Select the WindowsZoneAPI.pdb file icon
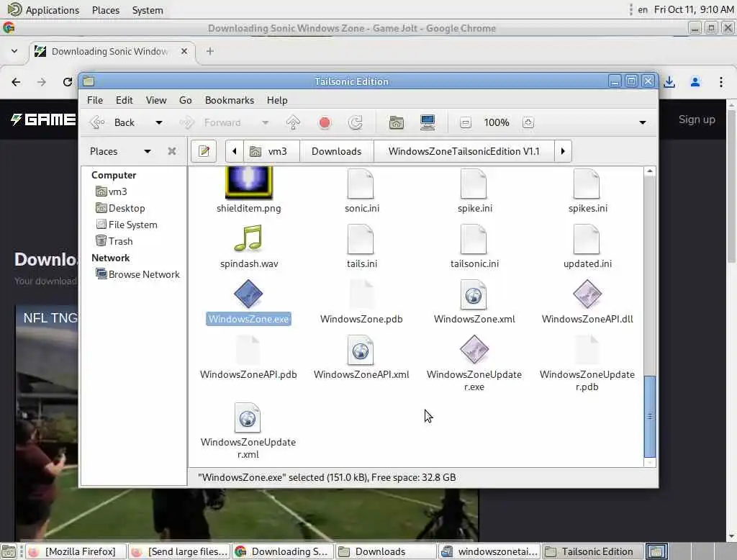The image size is (737, 560). click(248, 350)
